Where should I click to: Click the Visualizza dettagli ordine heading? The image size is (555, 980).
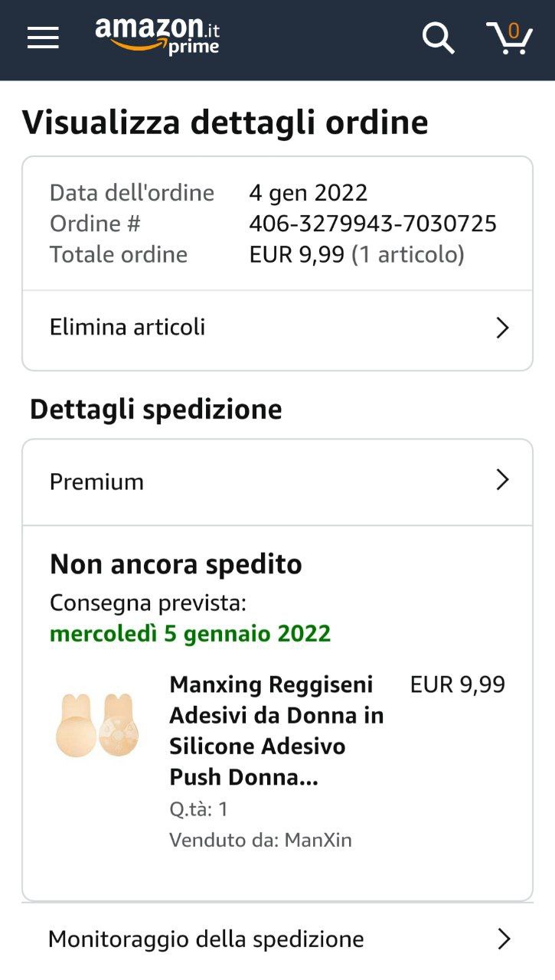(225, 122)
